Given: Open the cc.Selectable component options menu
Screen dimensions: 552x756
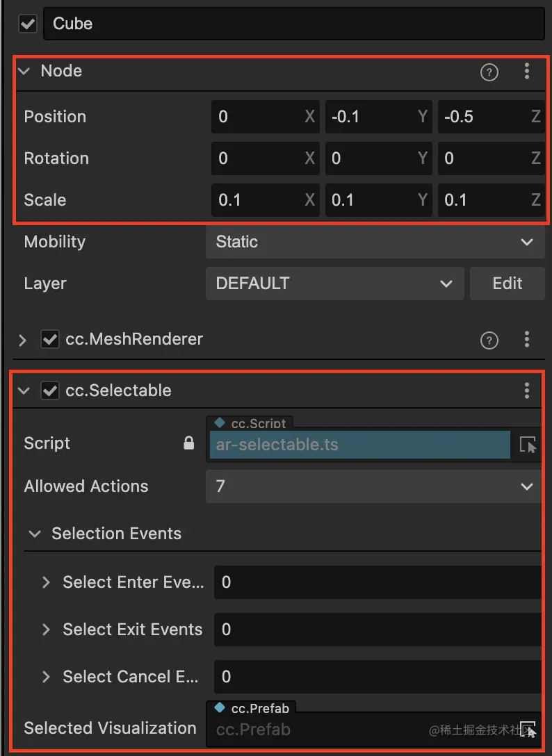Looking at the screenshot, I should (527, 391).
